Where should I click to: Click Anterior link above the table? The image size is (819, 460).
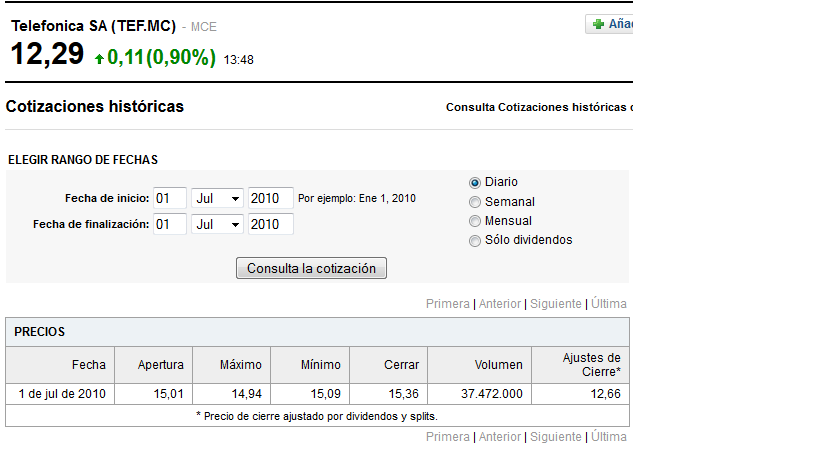point(500,304)
